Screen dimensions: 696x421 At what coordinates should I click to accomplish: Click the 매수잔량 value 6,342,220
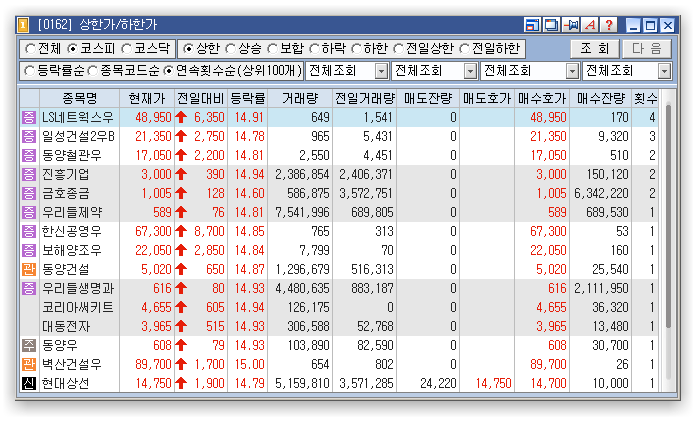(x=601, y=194)
